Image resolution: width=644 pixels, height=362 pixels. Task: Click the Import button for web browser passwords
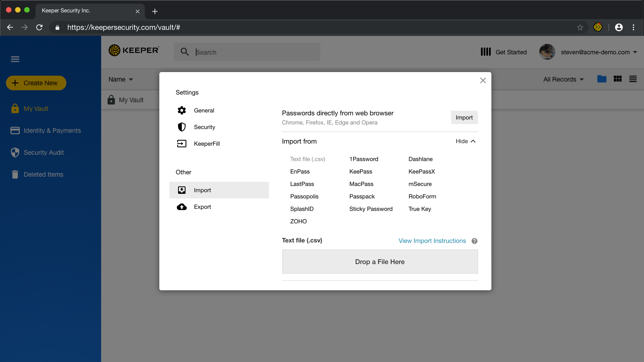click(464, 117)
